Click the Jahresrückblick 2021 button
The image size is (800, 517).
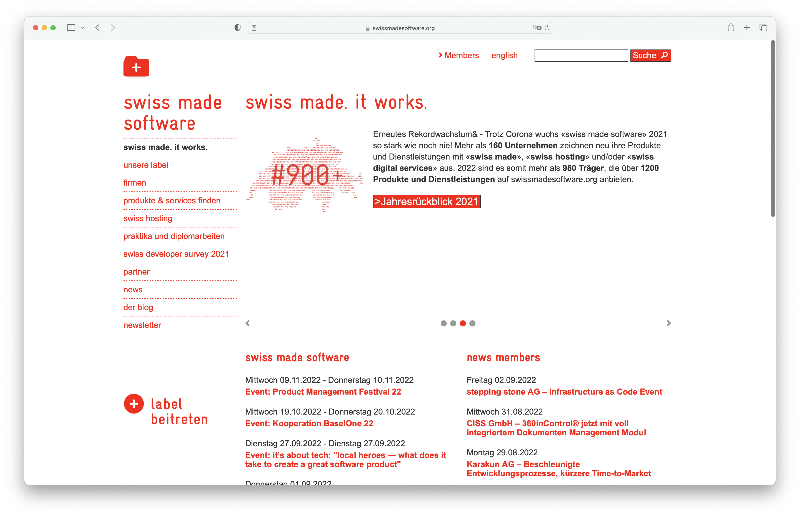point(427,202)
